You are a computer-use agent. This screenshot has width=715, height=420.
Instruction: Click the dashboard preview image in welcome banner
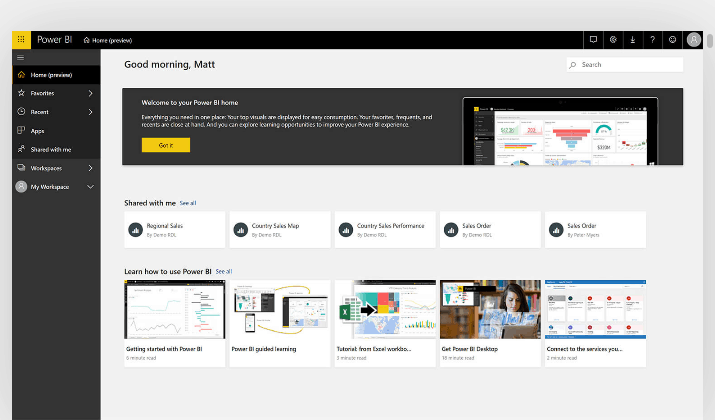coord(560,131)
